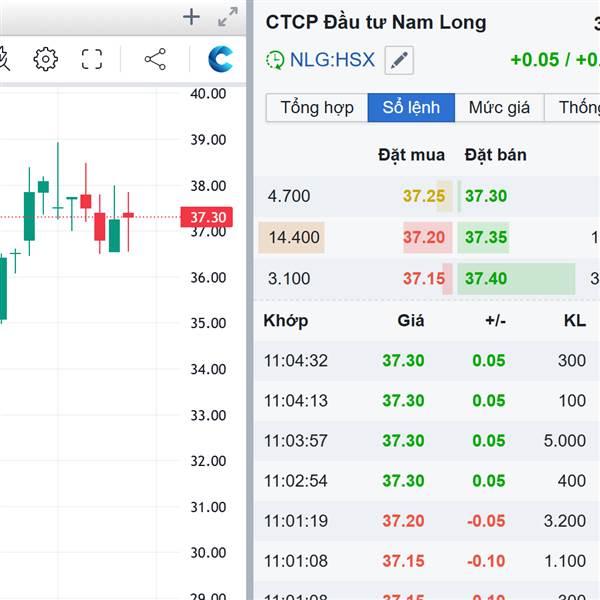The width and height of the screenshot is (600, 600).
Task: Click the pencil edit symbol button
Action: 399,60
